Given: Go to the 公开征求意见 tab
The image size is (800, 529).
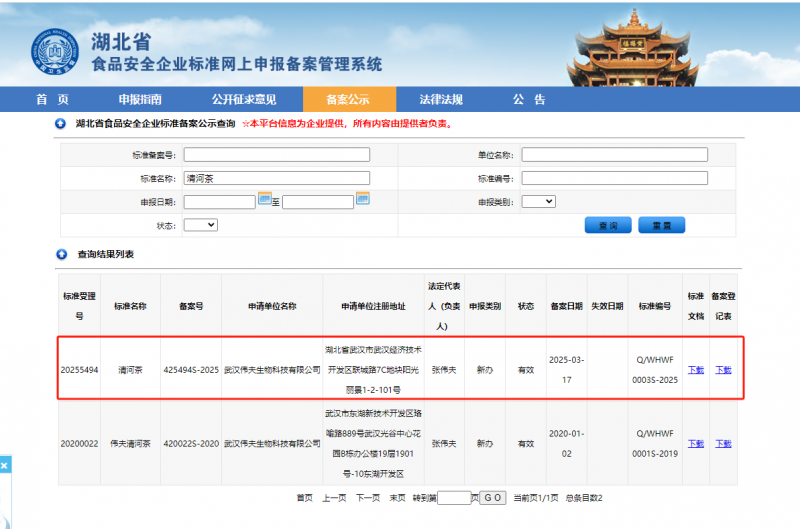Looking at the screenshot, I should 243,99.
